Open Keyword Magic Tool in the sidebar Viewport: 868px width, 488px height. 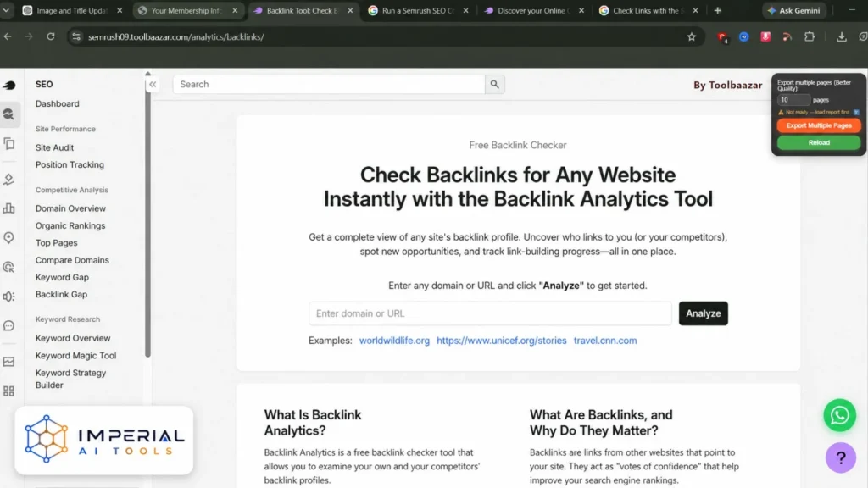(x=75, y=356)
